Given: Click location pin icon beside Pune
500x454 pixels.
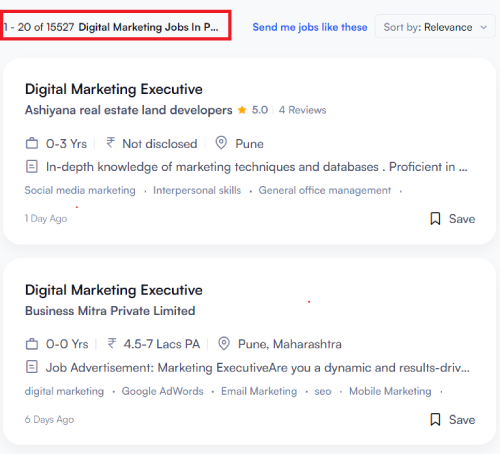Looking at the screenshot, I should 221,143.
